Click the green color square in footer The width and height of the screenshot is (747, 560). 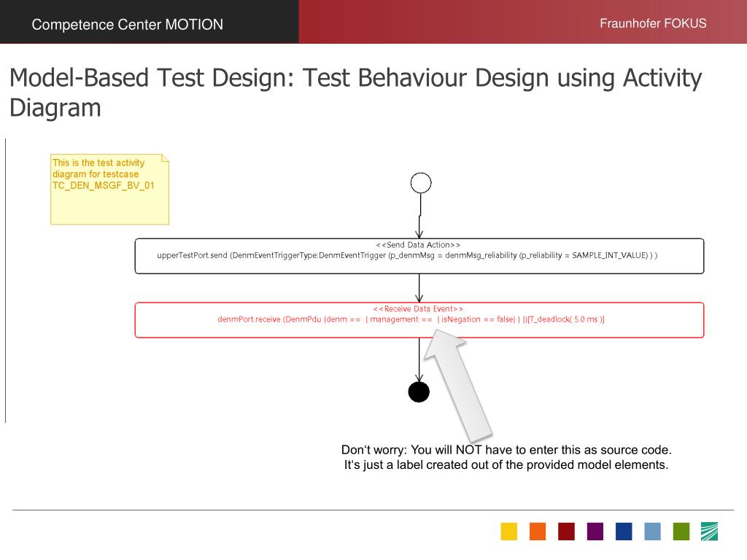[x=681, y=532]
